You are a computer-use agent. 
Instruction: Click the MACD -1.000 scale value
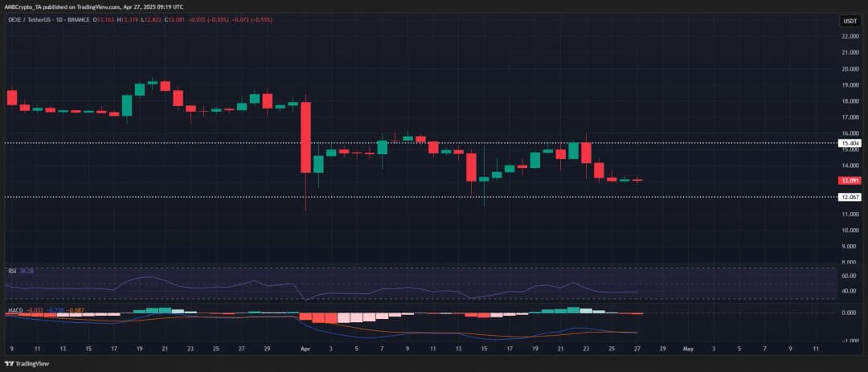(849, 340)
